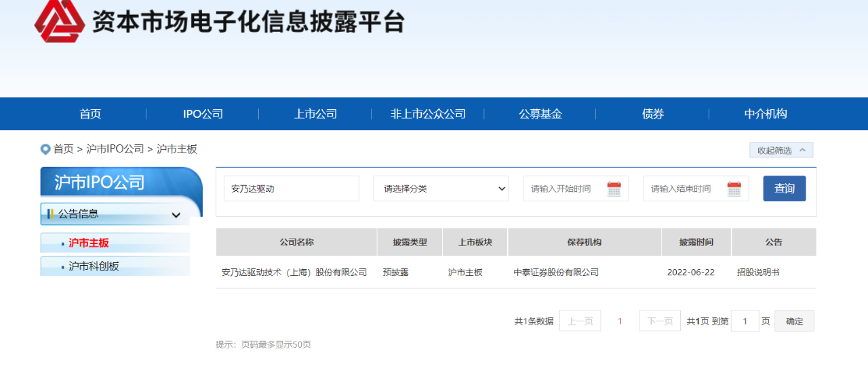Click the 中泰证券股份有限公司 sponsor cell

coord(556,272)
